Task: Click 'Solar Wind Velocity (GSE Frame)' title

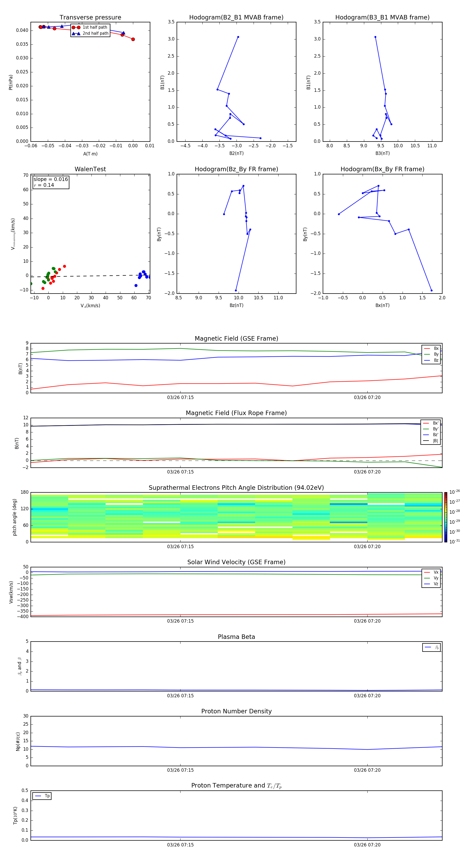Action: (x=236, y=562)
